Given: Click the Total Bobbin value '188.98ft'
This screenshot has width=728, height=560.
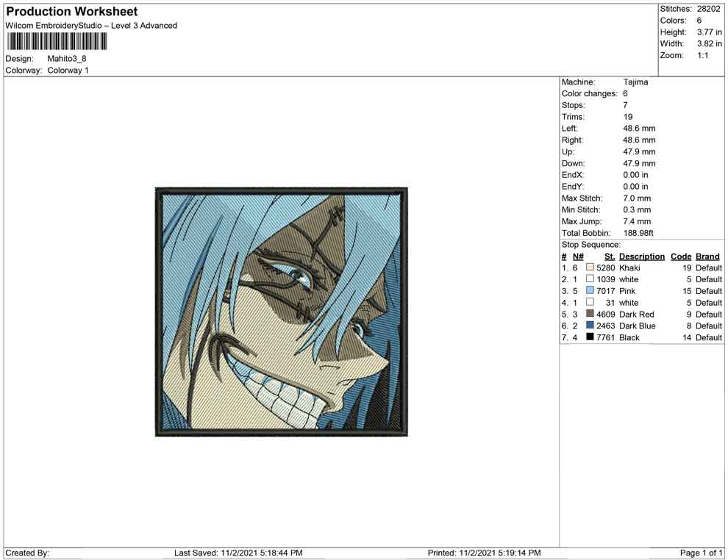Looking at the screenshot, I should click(x=638, y=233).
